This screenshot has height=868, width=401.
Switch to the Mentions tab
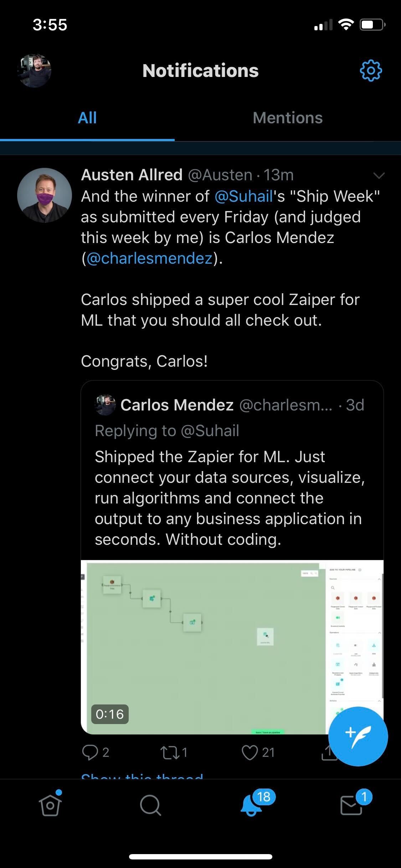click(x=288, y=118)
